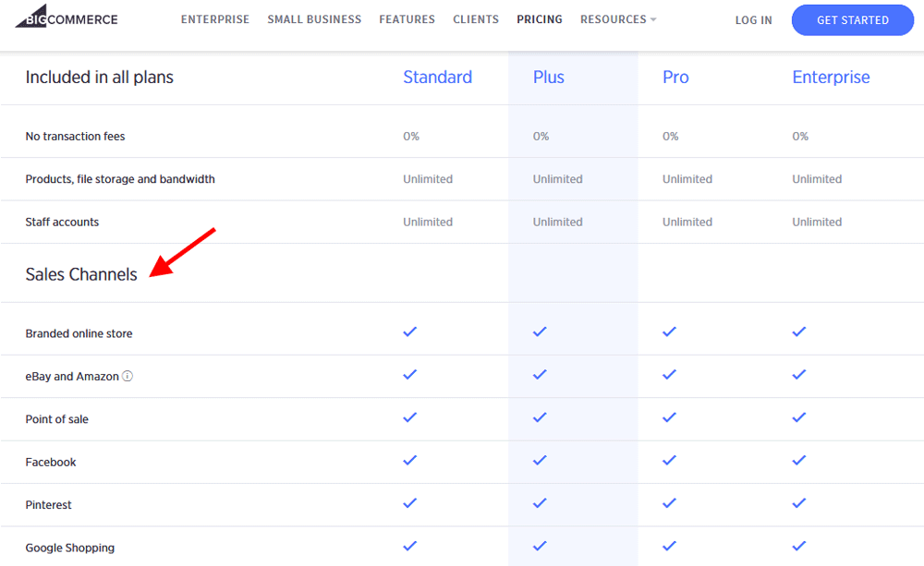Click Standard Unlimited value for Staff accounts
The width and height of the screenshot is (924, 566).
(428, 222)
